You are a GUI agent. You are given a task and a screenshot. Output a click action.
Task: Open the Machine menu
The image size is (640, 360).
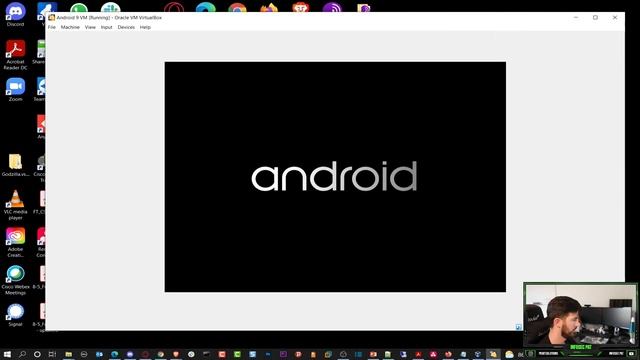pyautogui.click(x=70, y=27)
